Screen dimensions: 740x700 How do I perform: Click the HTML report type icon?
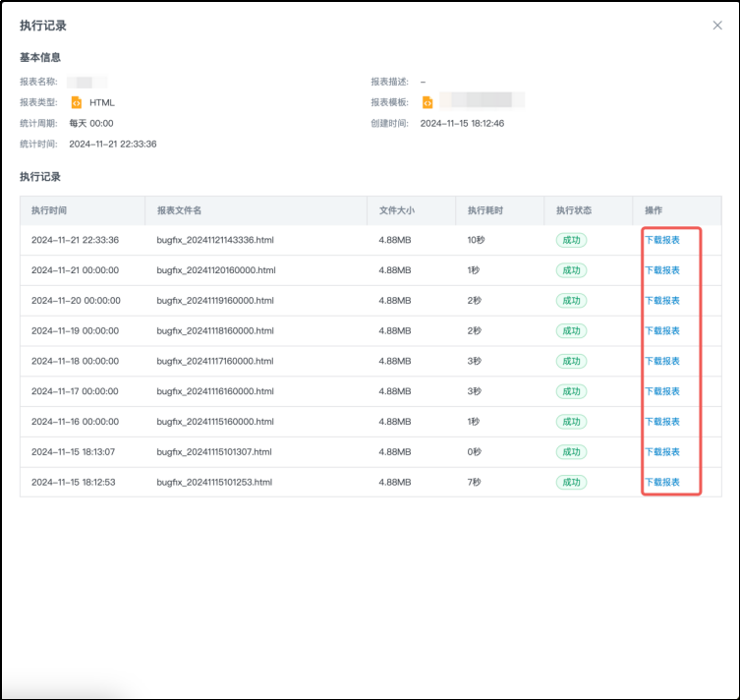click(77, 102)
